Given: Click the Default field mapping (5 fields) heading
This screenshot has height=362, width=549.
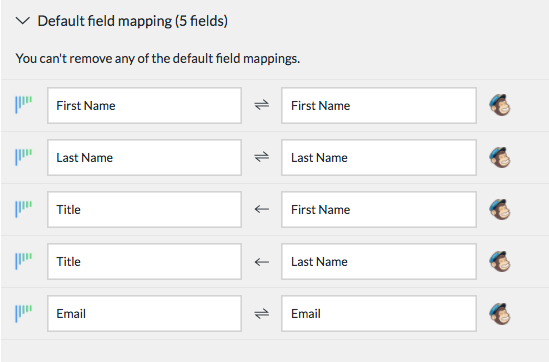Looking at the screenshot, I should [133, 21].
